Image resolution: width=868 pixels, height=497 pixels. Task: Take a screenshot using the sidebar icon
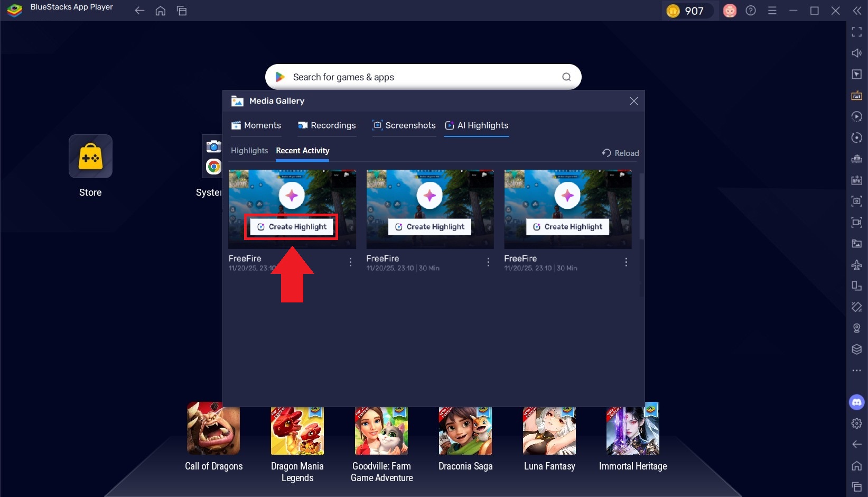coord(856,201)
